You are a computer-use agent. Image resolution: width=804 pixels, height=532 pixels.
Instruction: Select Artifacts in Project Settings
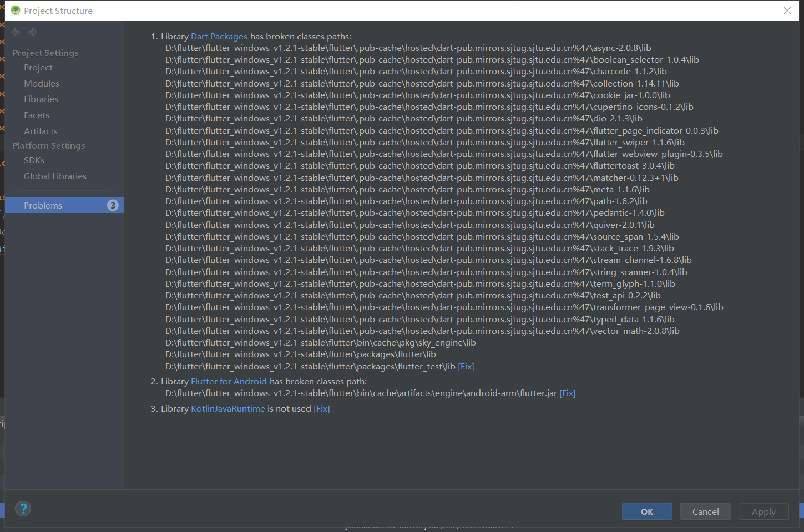tap(41, 131)
